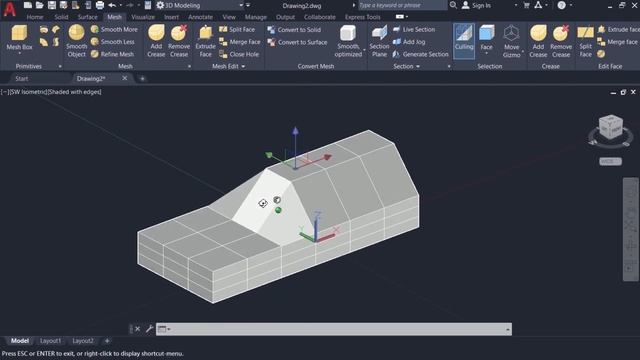The image size is (640, 360).
Task: Click the command line customize wrench
Action: 149,329
